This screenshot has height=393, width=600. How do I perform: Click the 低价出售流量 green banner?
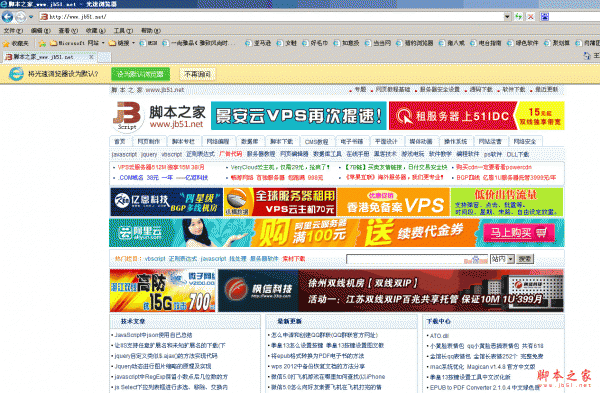pos(507,202)
